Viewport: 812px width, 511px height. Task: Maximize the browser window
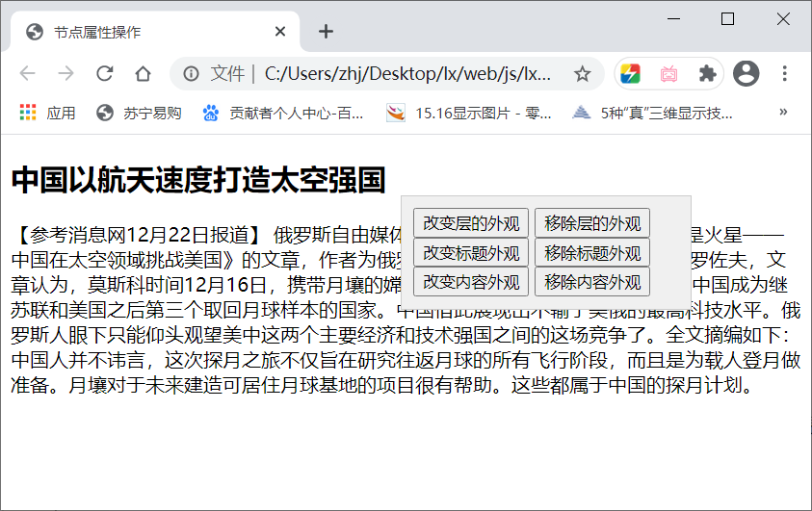coord(727,19)
